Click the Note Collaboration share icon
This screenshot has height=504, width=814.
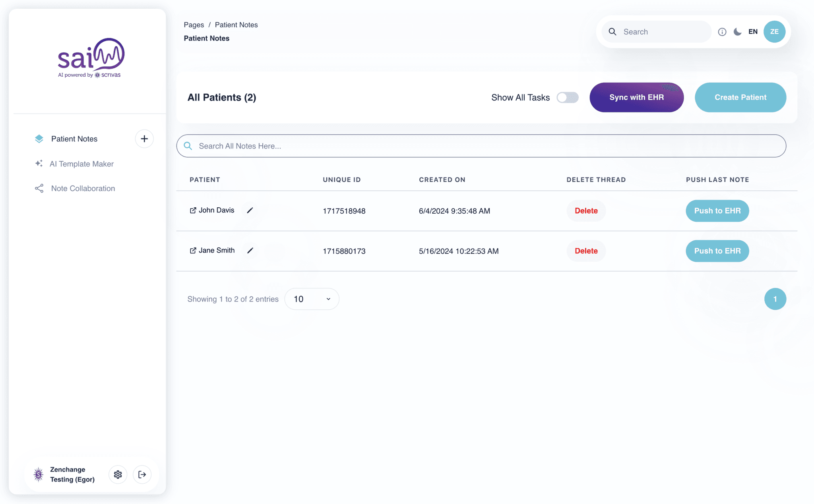click(x=39, y=188)
